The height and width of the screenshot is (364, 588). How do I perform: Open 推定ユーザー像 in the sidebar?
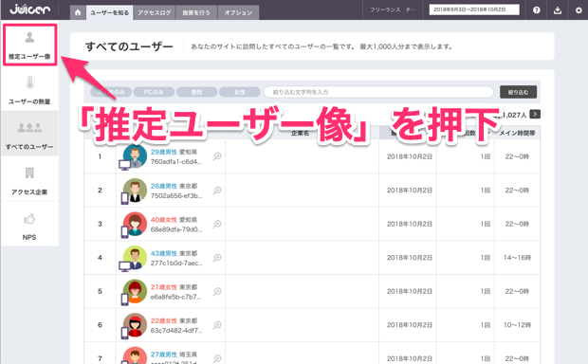[29, 45]
